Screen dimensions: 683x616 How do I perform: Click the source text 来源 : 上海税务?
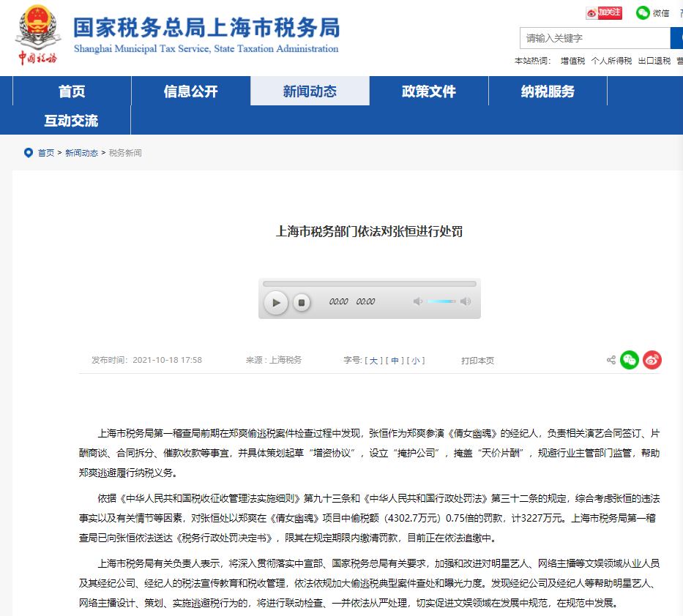tap(274, 360)
